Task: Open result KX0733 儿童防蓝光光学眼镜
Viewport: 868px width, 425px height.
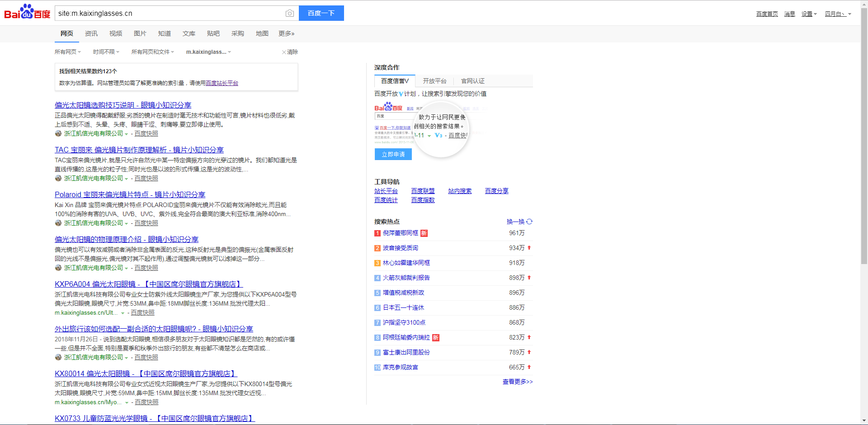Action: (x=155, y=418)
